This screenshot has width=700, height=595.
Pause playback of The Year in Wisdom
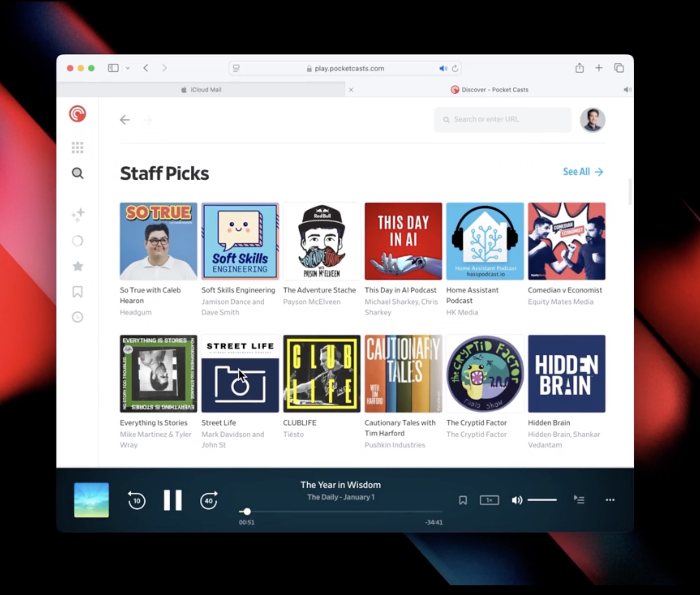(x=173, y=500)
